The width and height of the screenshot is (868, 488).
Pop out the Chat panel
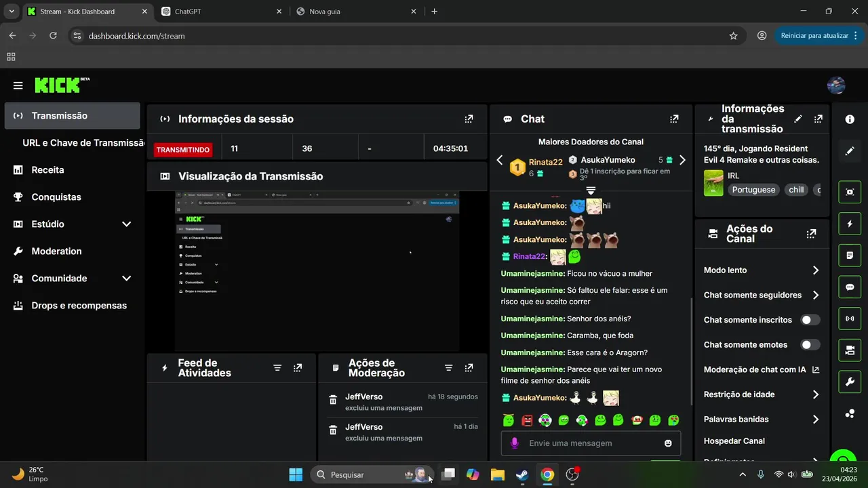tap(674, 119)
